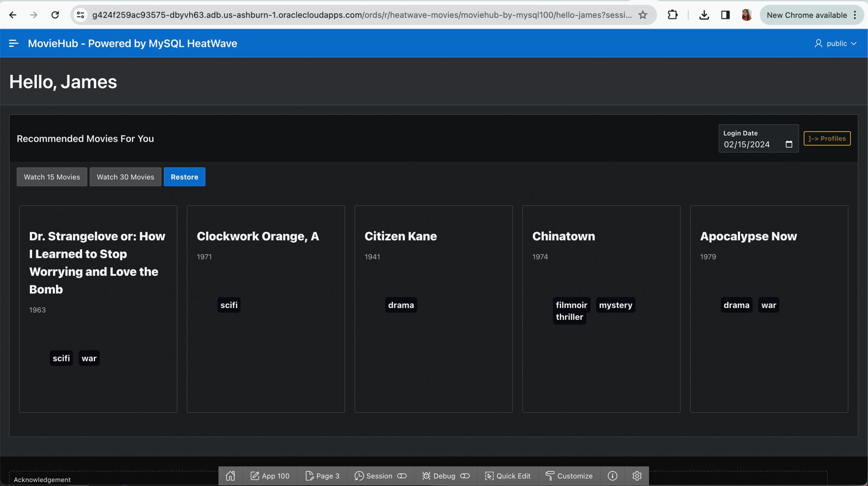Open Page 3 in developer toolbar

click(322, 476)
